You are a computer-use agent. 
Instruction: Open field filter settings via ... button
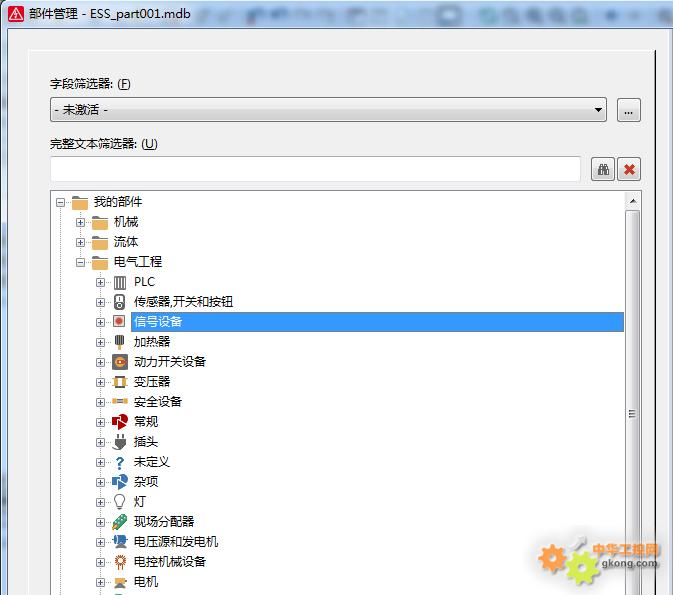[629, 110]
